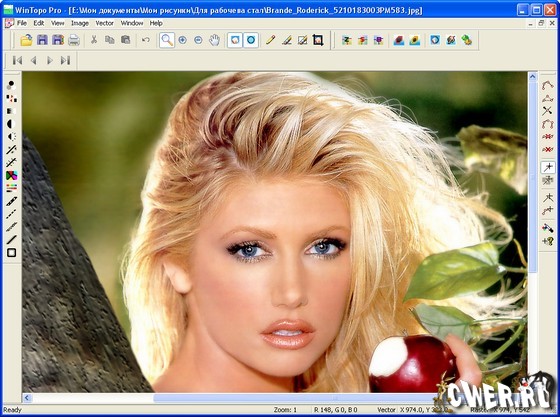This screenshot has width=560, height=417.
Task: Click the pencil draw tool icon
Action: point(270,40)
